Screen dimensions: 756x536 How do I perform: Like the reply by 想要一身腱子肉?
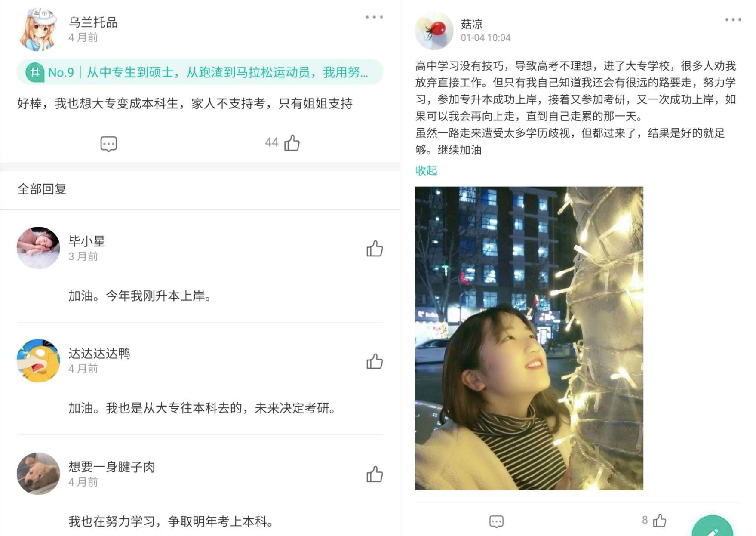tap(375, 474)
